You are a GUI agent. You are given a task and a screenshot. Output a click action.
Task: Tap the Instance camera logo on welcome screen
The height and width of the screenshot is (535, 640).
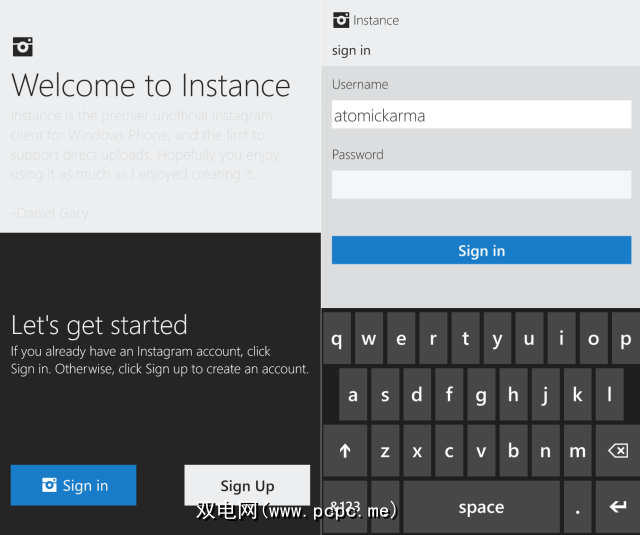coord(22,46)
